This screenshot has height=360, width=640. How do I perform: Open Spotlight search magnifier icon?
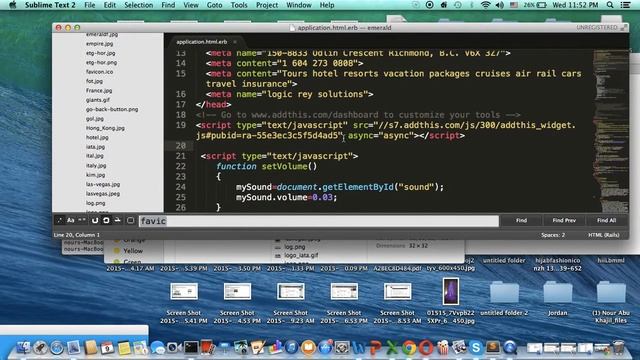pyautogui.click(x=610, y=5)
